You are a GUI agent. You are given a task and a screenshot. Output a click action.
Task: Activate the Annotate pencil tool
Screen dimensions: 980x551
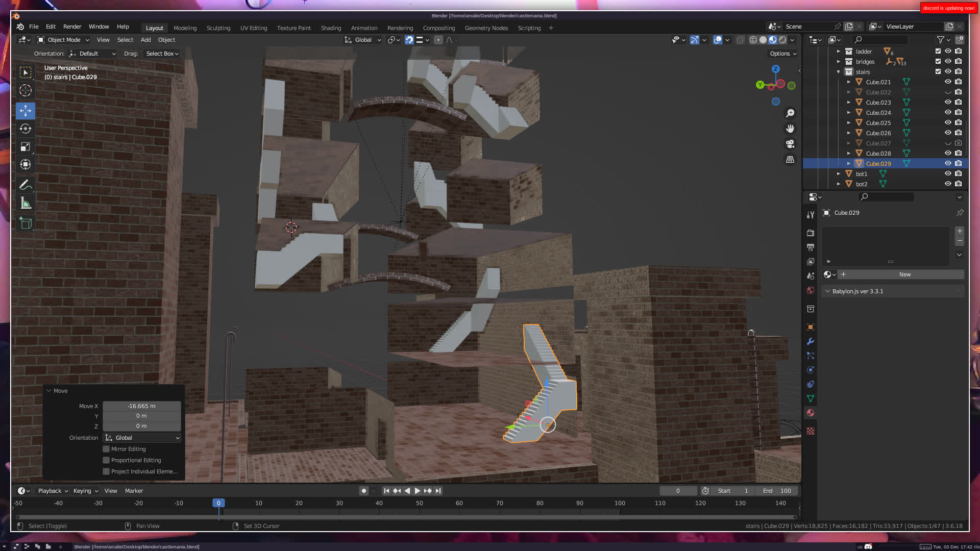click(x=25, y=185)
